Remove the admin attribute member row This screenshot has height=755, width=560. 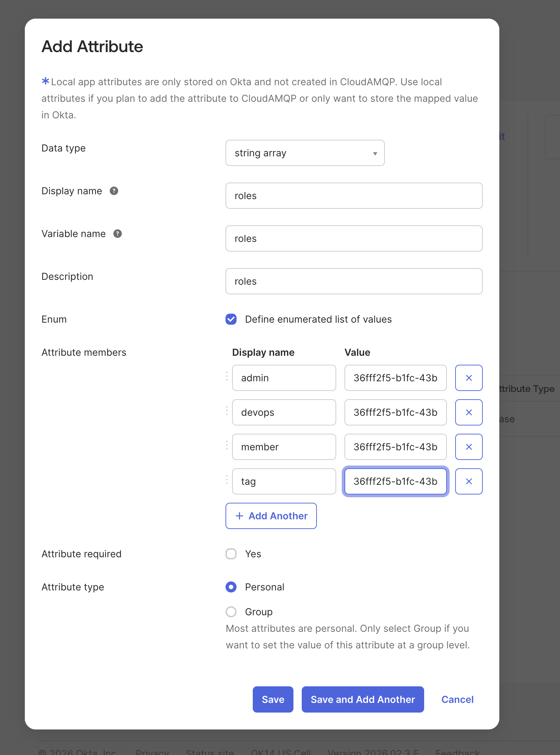[469, 378]
